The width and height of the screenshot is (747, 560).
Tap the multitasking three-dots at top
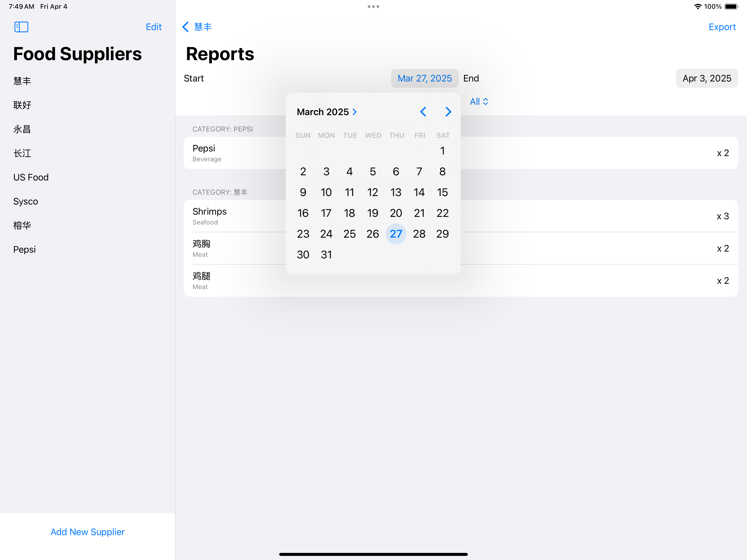(373, 6)
